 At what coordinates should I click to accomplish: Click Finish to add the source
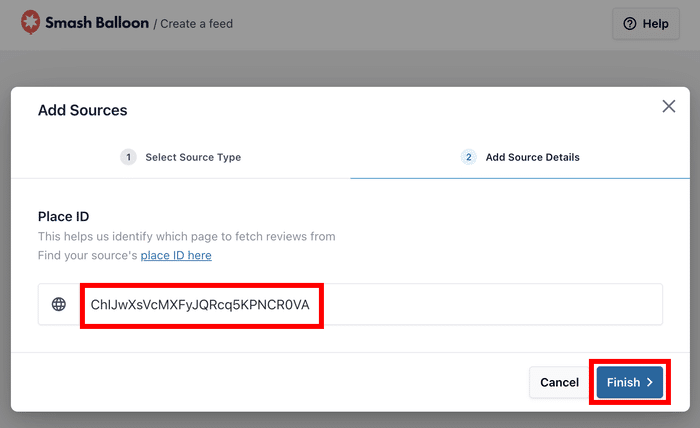click(629, 382)
